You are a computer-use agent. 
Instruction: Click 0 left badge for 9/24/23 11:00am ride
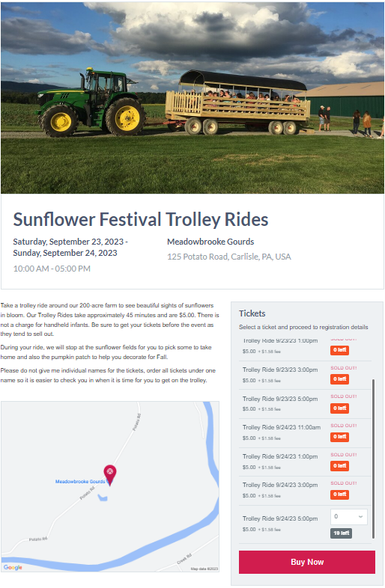339,437
